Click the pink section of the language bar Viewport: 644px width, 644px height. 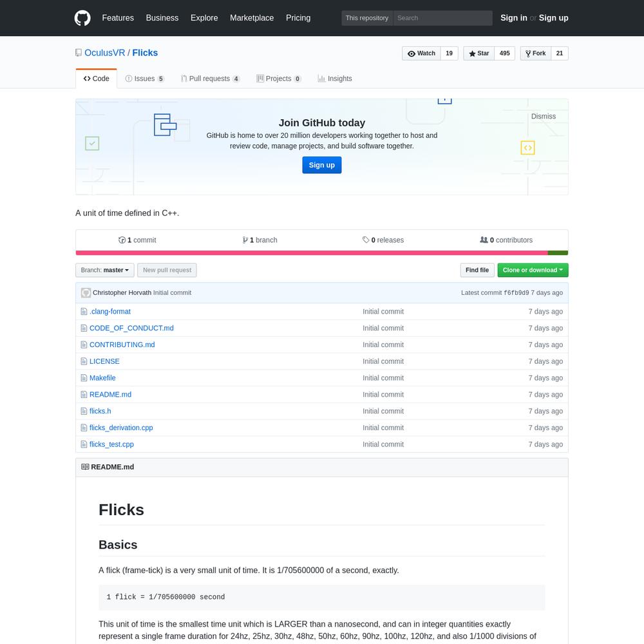(x=312, y=253)
